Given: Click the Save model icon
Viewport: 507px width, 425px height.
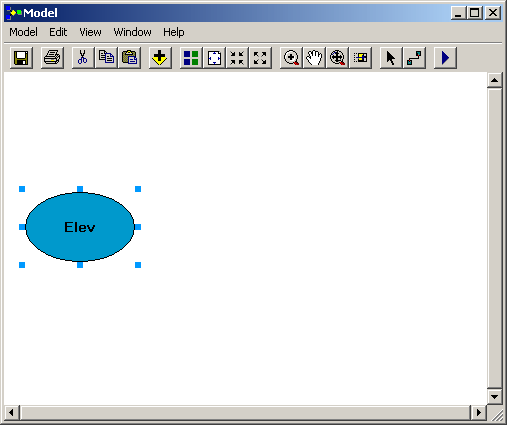Looking at the screenshot, I should 21,58.
